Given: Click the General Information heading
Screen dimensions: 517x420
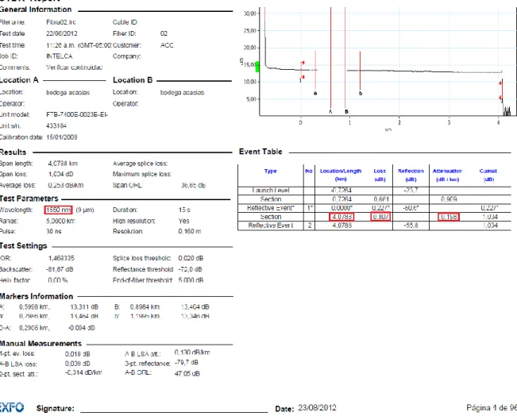Looking at the screenshot, I should (x=36, y=10).
